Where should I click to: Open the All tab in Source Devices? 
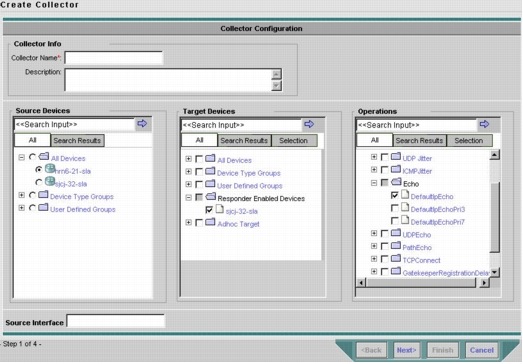click(x=32, y=140)
